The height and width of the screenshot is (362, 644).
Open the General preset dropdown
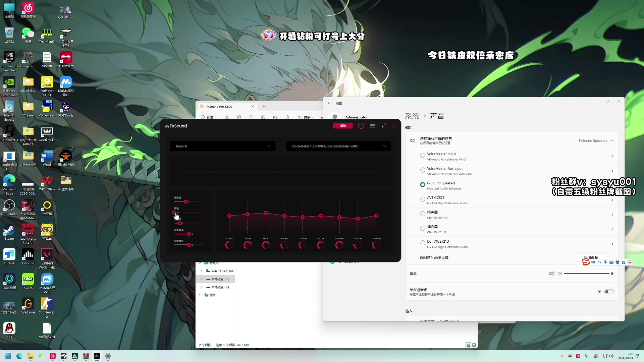tap(223, 146)
